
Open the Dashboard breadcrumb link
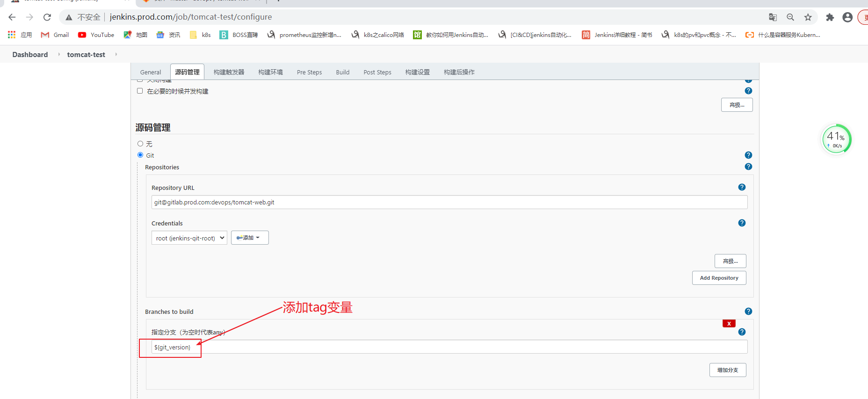[30, 54]
